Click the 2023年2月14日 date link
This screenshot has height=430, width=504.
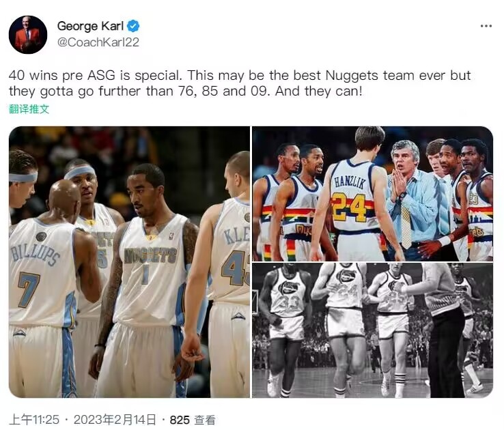pos(115,420)
